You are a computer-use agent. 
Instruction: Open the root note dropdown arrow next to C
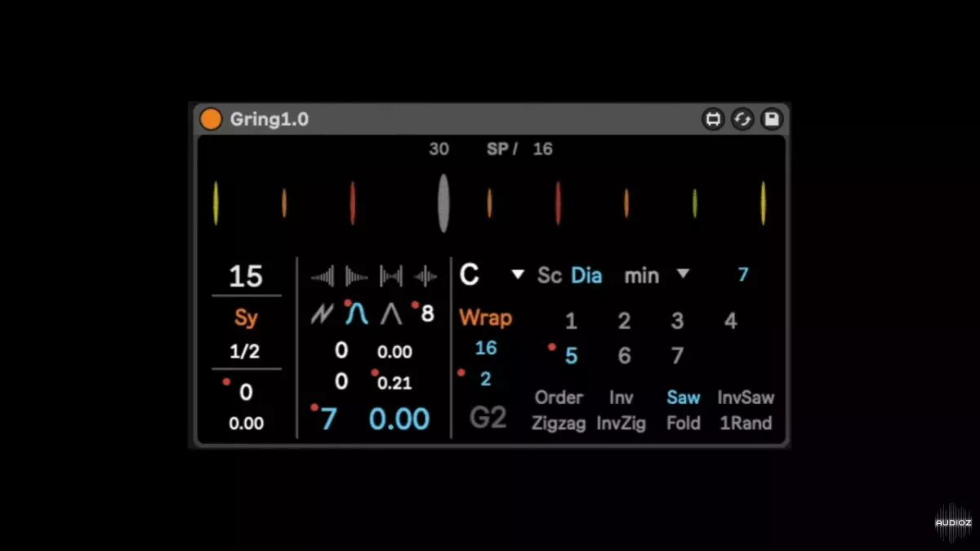click(x=517, y=275)
